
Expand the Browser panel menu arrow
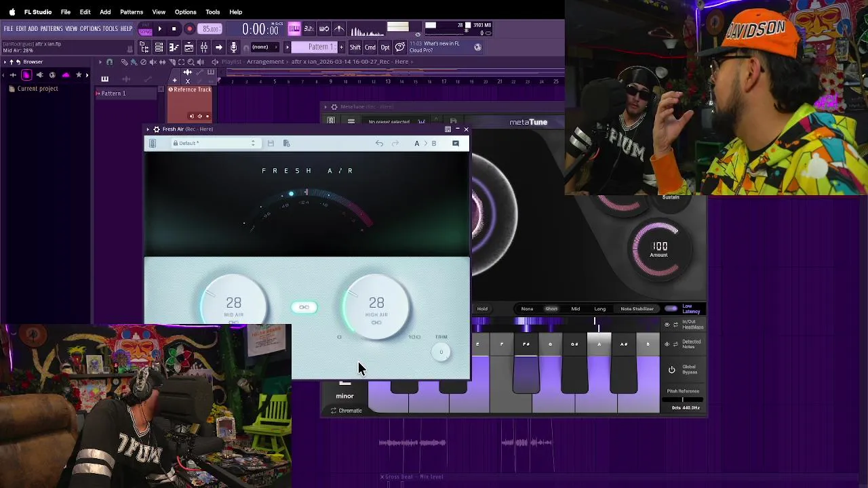4,62
